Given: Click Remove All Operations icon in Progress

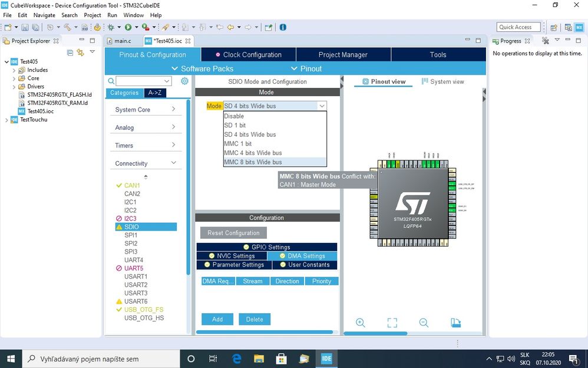Looking at the screenshot, I should point(546,41).
